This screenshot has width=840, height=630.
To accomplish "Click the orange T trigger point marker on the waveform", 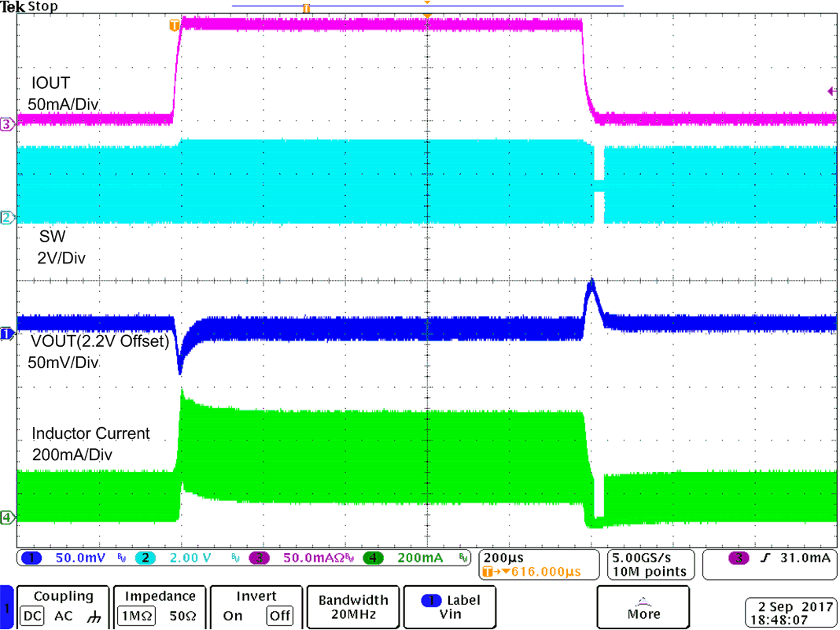I will coord(175,26).
